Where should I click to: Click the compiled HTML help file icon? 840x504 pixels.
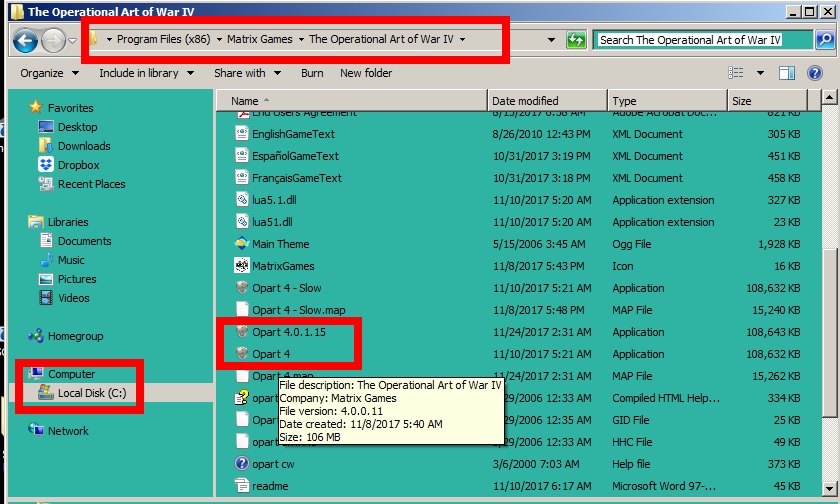(242, 397)
